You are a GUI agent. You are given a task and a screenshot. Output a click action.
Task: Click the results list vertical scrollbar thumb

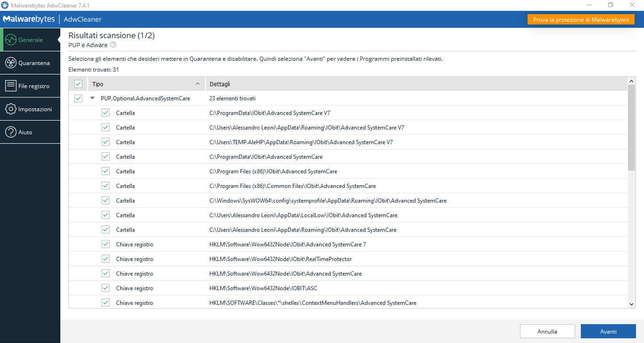pos(632,127)
